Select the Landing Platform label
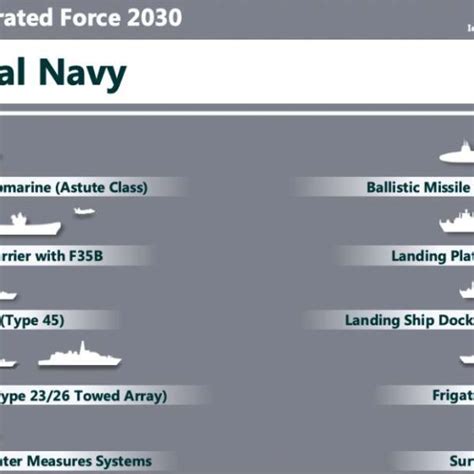This screenshot has width=474, height=474. (x=433, y=256)
